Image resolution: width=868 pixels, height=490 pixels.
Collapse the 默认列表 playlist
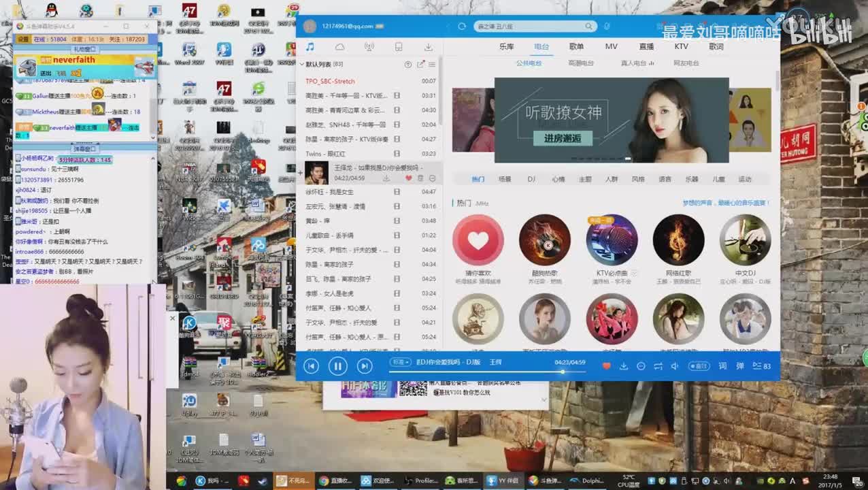(x=302, y=65)
